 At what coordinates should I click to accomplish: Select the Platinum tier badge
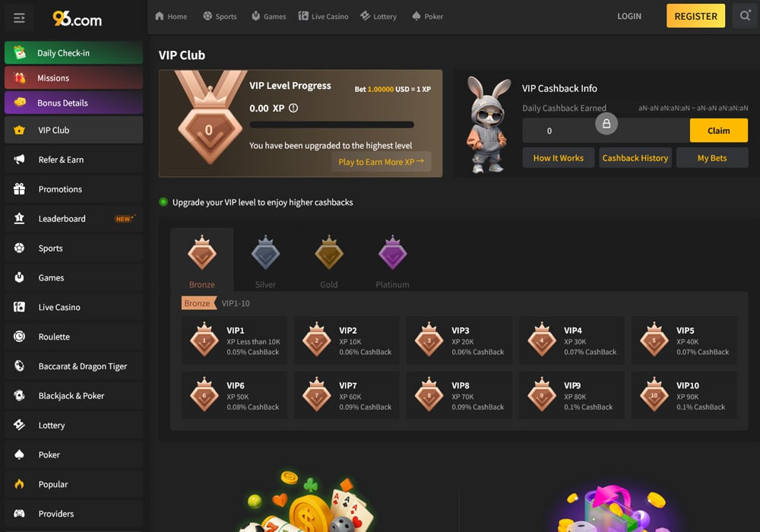point(392,255)
